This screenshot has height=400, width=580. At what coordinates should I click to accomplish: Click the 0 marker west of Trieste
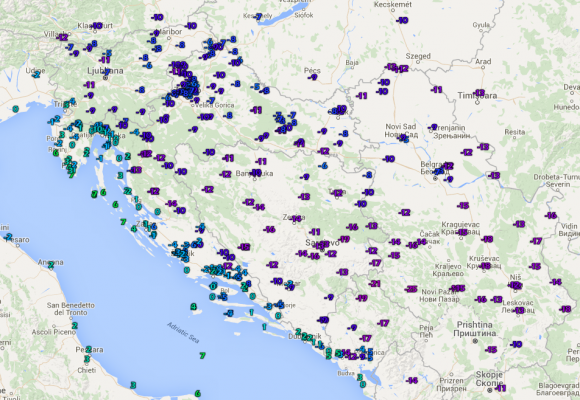[x=15, y=109]
